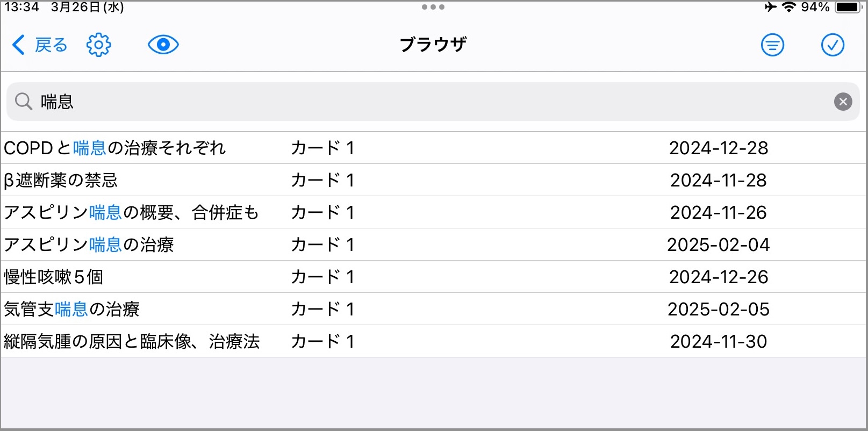
Task: Select the COPDと喘息の治療それぞれ card row
Action: coord(433,148)
